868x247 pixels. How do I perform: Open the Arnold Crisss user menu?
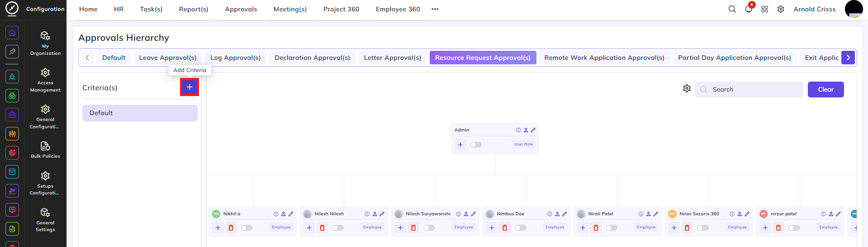tap(815, 9)
